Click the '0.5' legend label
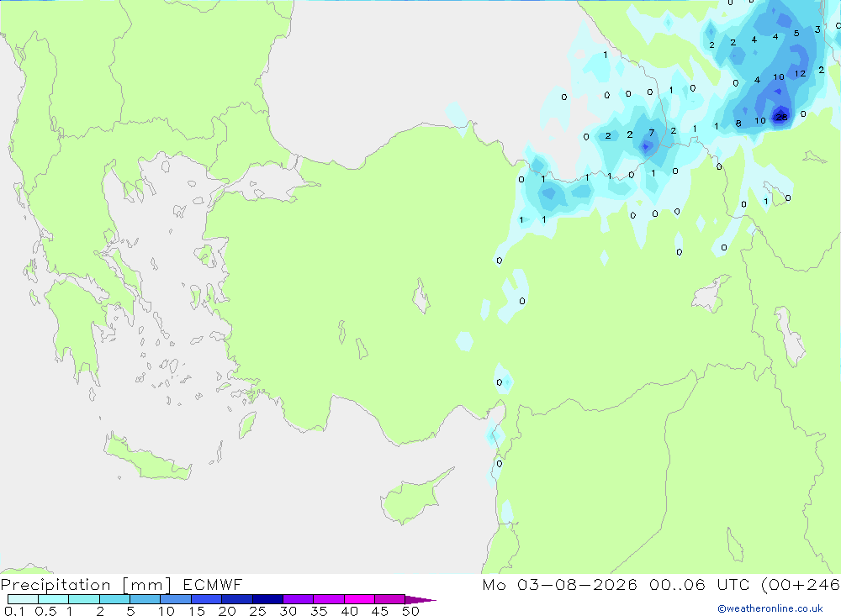The width and height of the screenshot is (841, 616). pos(45,611)
